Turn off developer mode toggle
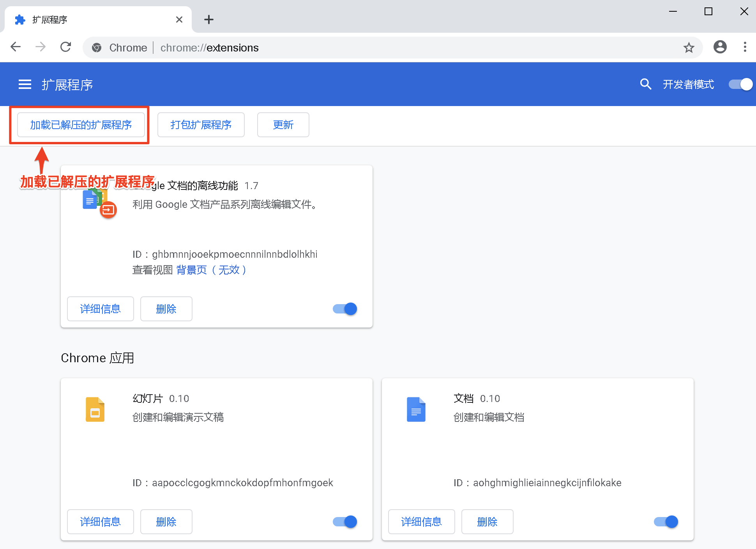Screen dimensions: 756x549 740,84
